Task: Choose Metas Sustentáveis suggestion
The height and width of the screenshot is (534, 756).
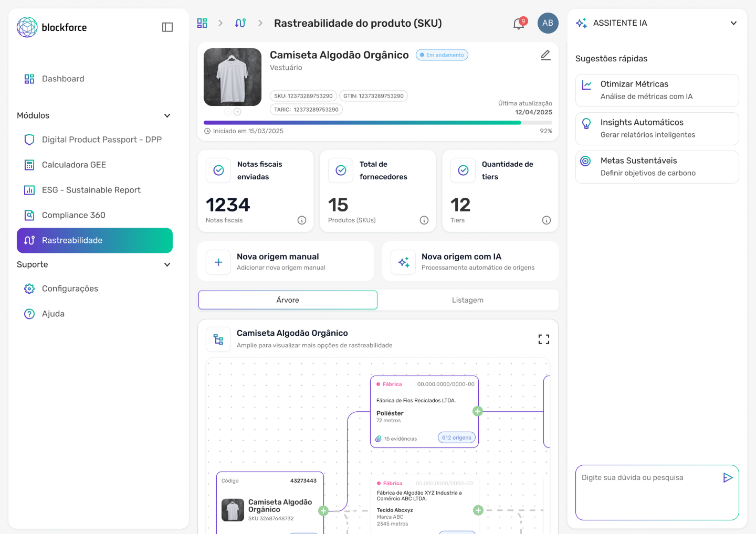Action: click(x=657, y=167)
